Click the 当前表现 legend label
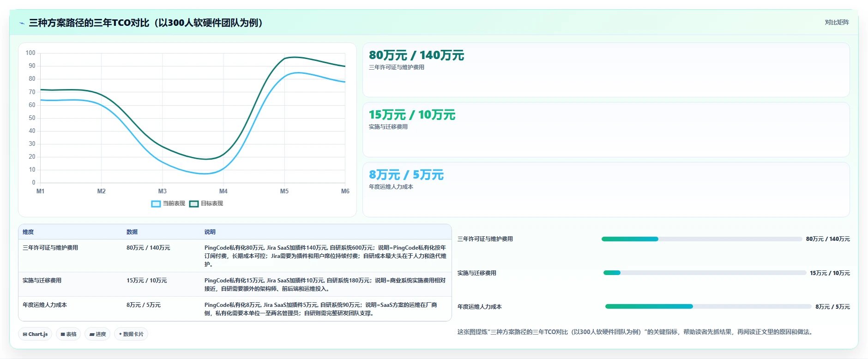The image size is (868, 359). tap(174, 203)
